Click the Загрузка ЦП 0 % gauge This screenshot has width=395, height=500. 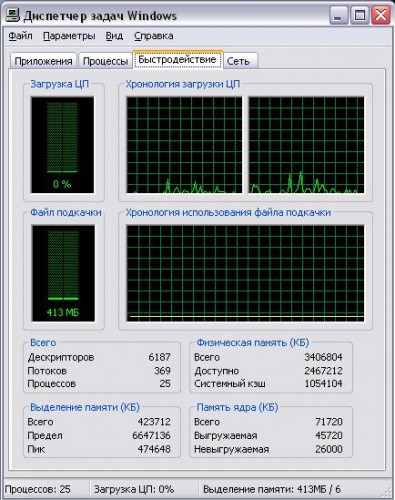(x=62, y=145)
